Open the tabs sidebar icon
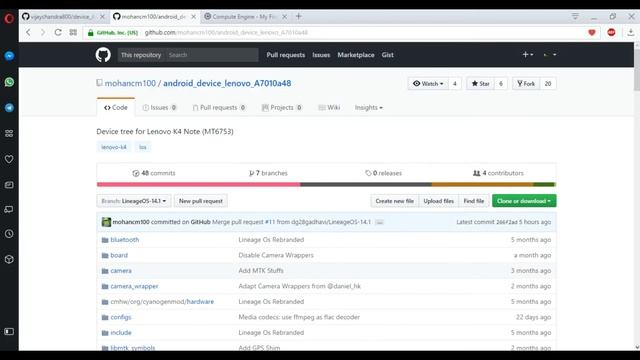The width and height of the screenshot is (640, 360). 9,209
